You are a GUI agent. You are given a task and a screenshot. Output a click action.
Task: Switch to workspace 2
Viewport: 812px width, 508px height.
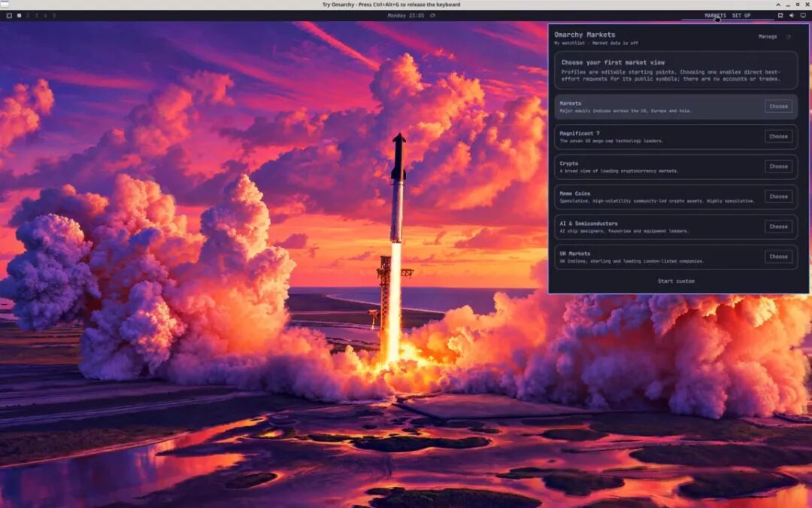click(x=28, y=16)
